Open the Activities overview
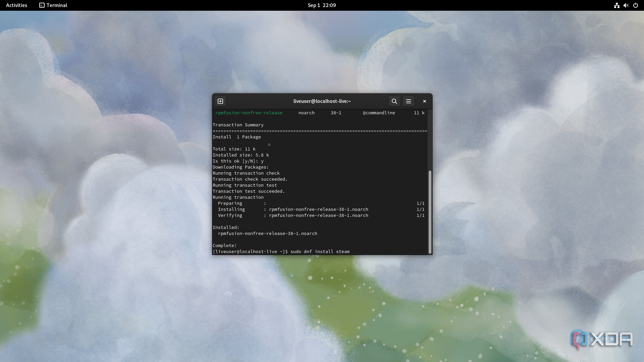 click(x=16, y=5)
